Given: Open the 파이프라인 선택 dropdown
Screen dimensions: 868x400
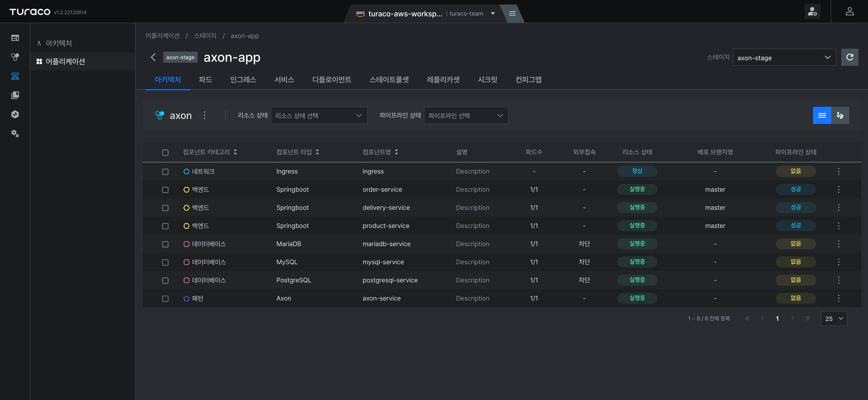Looking at the screenshot, I should (466, 115).
